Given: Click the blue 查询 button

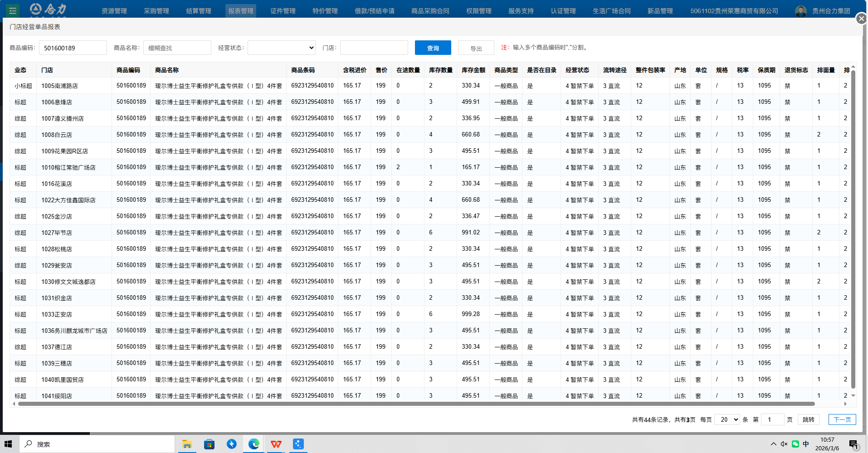Looking at the screenshot, I should point(433,48).
